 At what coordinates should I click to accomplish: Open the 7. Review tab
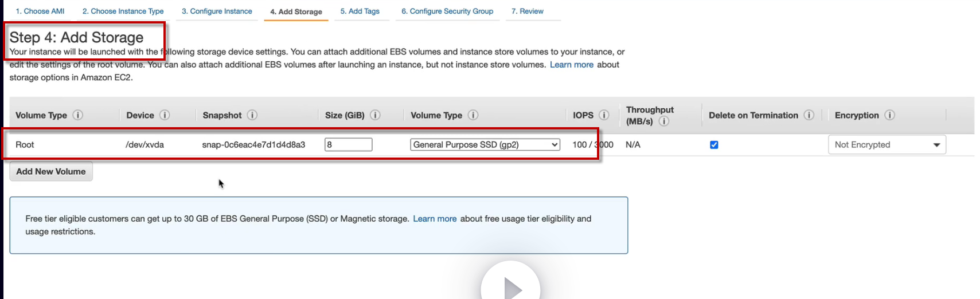[x=528, y=11]
